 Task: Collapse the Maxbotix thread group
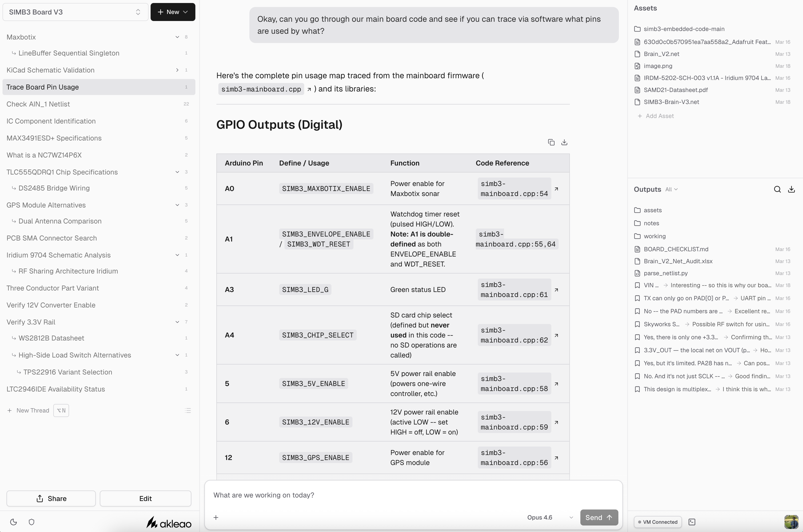coord(177,37)
